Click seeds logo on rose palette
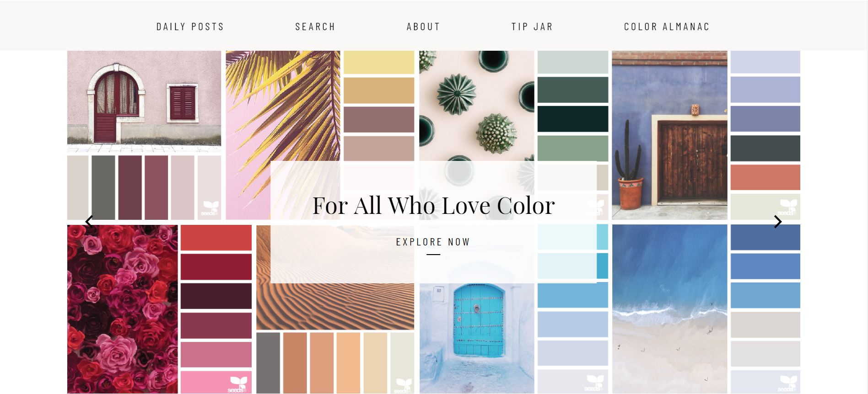Screen dimensions: 868x394 (x=237, y=384)
